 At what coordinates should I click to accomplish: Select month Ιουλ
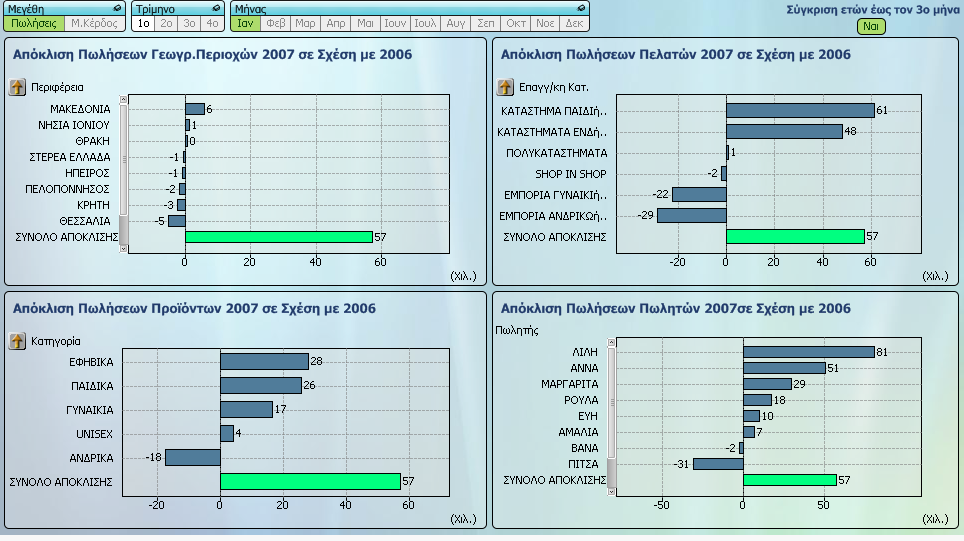tap(425, 23)
